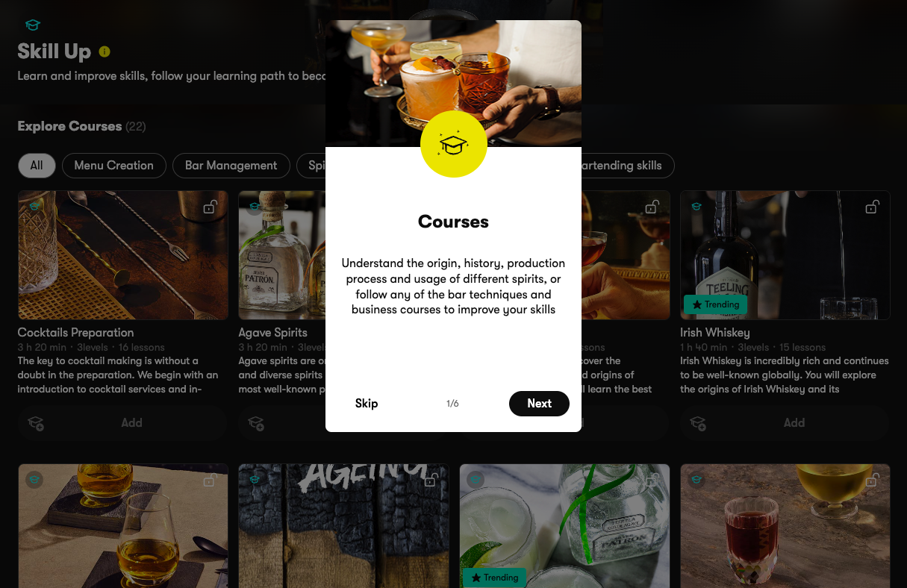The width and height of the screenshot is (907, 588).
Task: Click the yellow graduation cap badge in Courses dialog
Action: point(454,144)
